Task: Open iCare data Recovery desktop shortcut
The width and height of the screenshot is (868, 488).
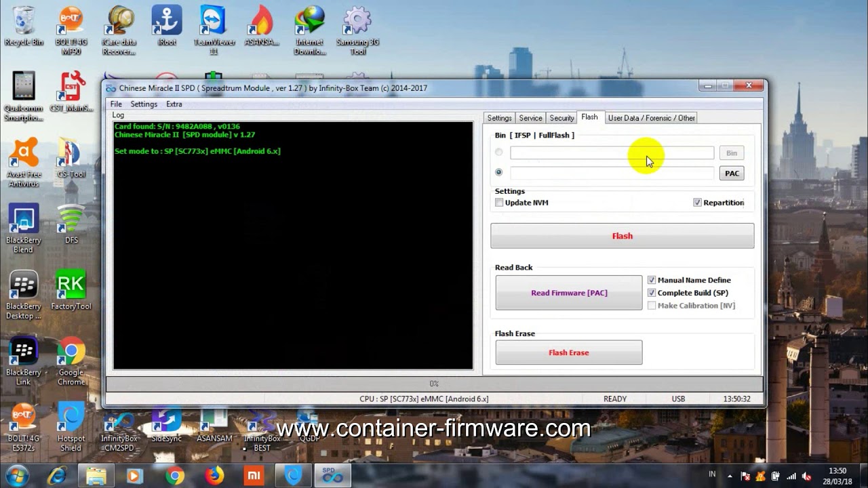Action: [119, 30]
